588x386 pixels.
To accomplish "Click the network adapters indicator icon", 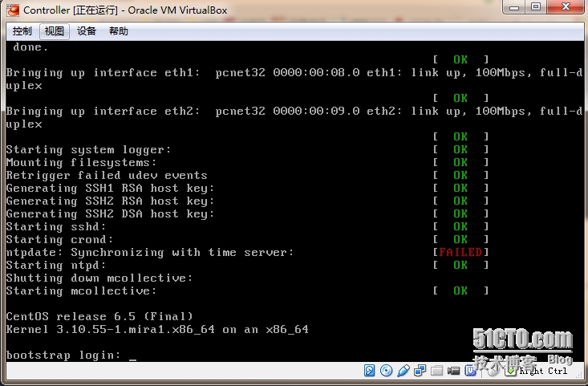I will pyautogui.click(x=420, y=371).
